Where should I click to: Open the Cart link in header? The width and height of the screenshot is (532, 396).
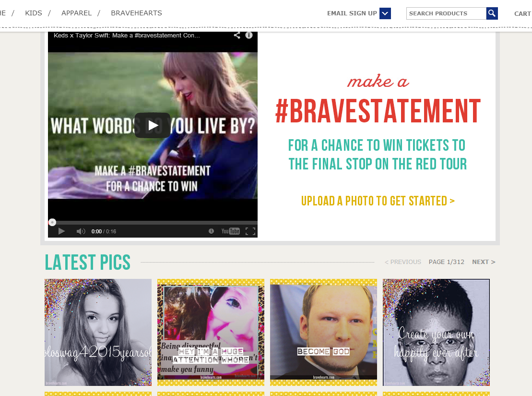click(x=522, y=13)
